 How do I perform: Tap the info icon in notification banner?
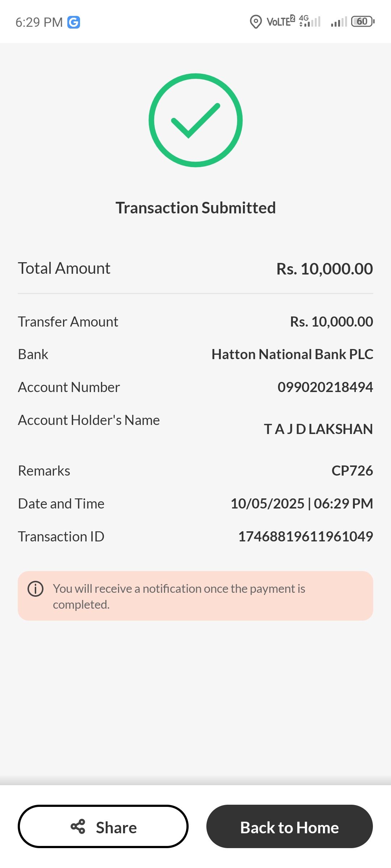[35, 589]
